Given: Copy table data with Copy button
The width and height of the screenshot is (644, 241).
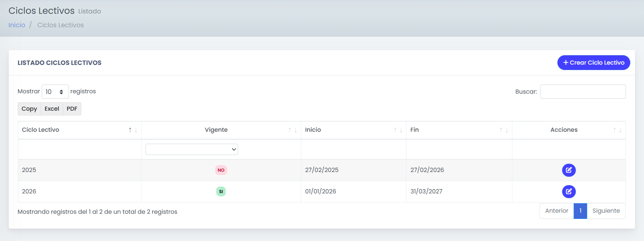Looking at the screenshot, I should 29,109.
